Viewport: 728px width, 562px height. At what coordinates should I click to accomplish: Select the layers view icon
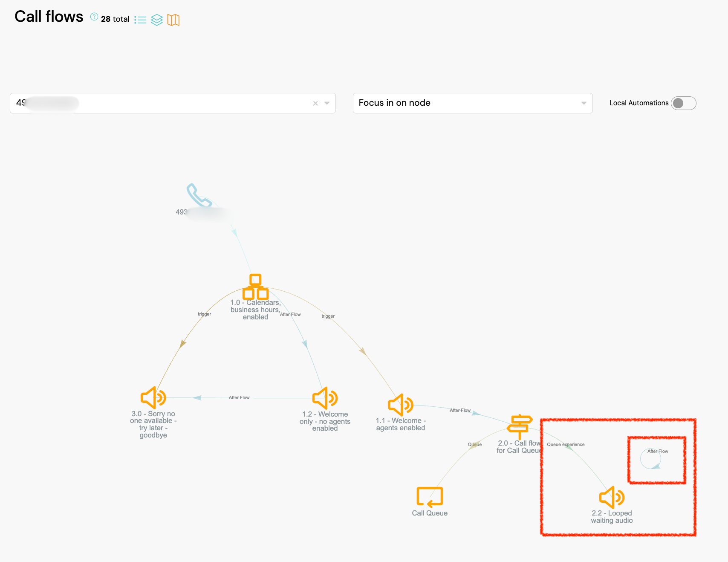157,20
